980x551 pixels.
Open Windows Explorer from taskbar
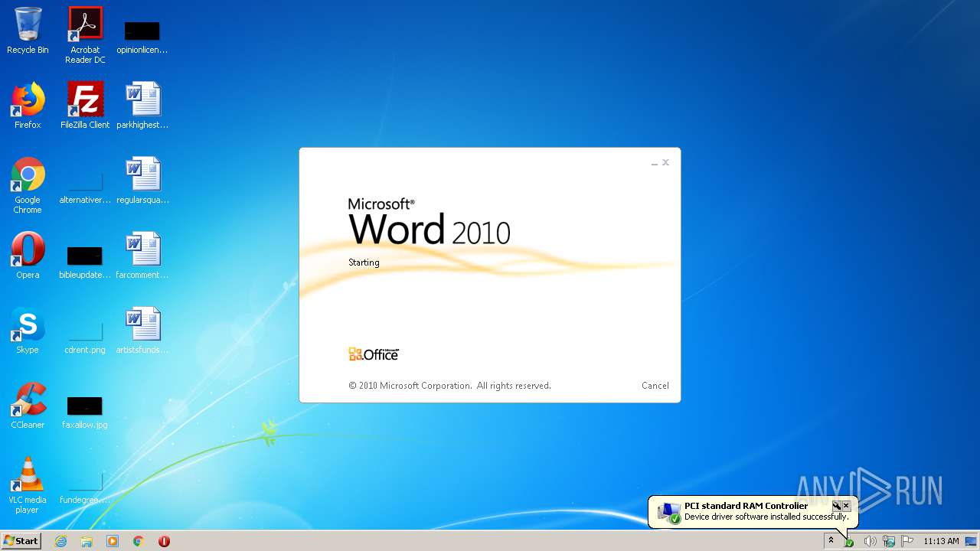(x=87, y=541)
